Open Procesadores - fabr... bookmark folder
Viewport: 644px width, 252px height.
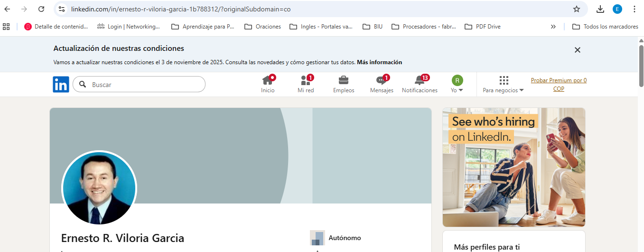(x=424, y=27)
